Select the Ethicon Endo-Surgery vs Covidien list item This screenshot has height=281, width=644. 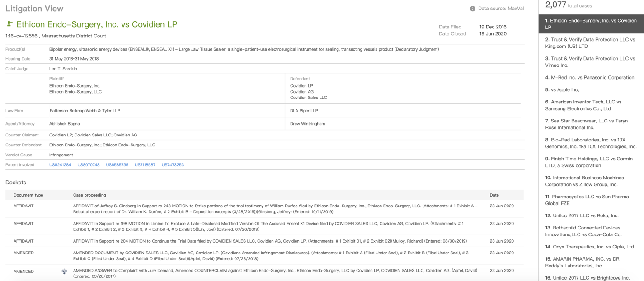point(591,24)
